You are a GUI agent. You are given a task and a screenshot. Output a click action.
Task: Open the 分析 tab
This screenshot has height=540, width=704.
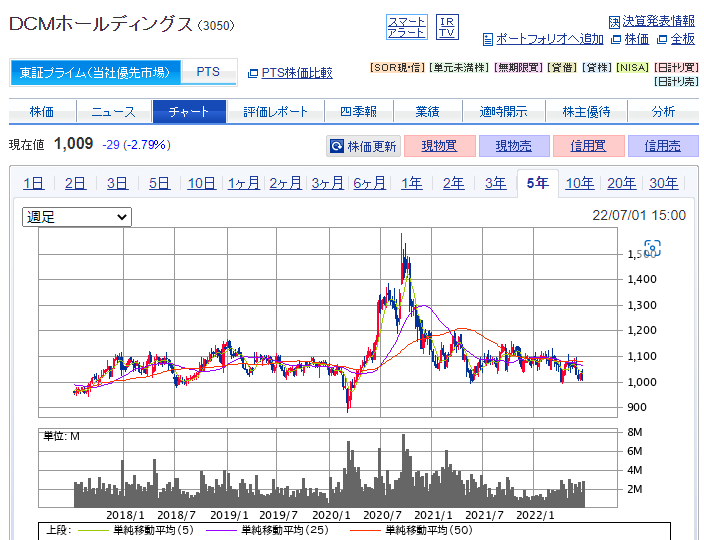coord(663,111)
